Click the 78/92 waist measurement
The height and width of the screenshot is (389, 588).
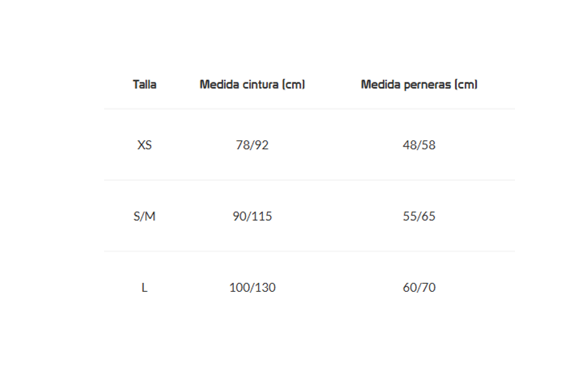pyautogui.click(x=252, y=145)
